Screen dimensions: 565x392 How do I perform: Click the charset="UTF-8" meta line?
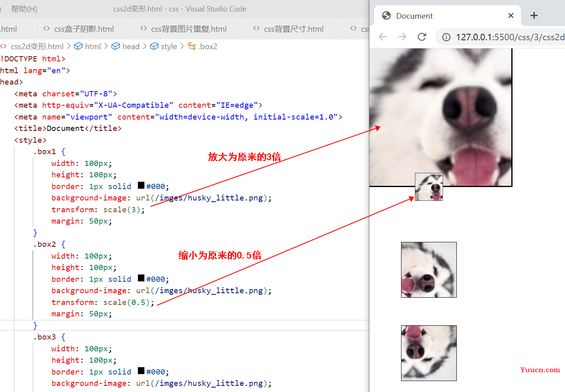coord(65,94)
